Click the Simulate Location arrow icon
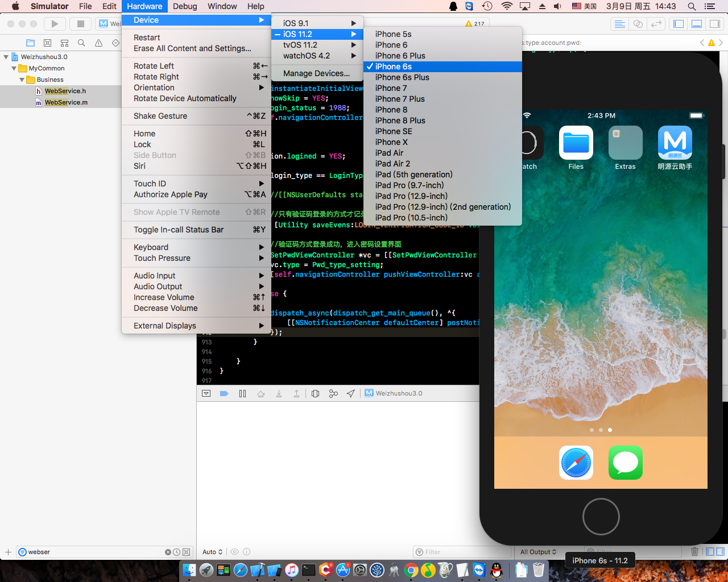This screenshot has width=728, height=582. [351, 393]
